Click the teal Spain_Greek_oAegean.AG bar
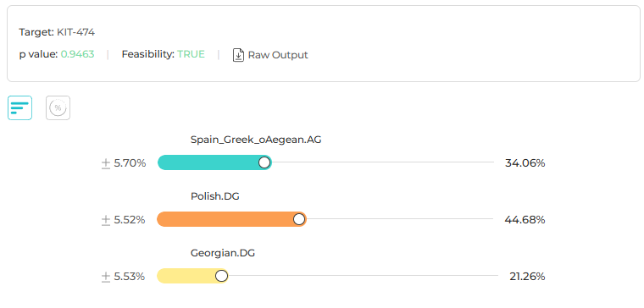 click(x=214, y=162)
